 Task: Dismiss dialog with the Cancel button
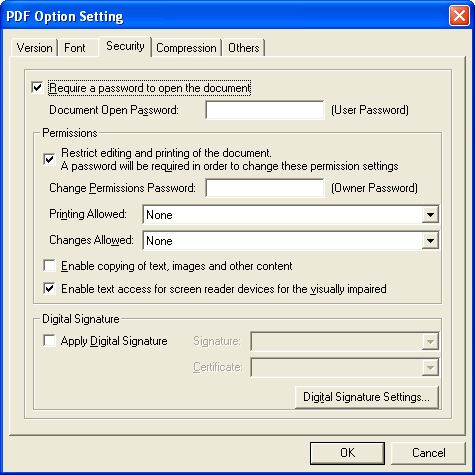tap(428, 453)
